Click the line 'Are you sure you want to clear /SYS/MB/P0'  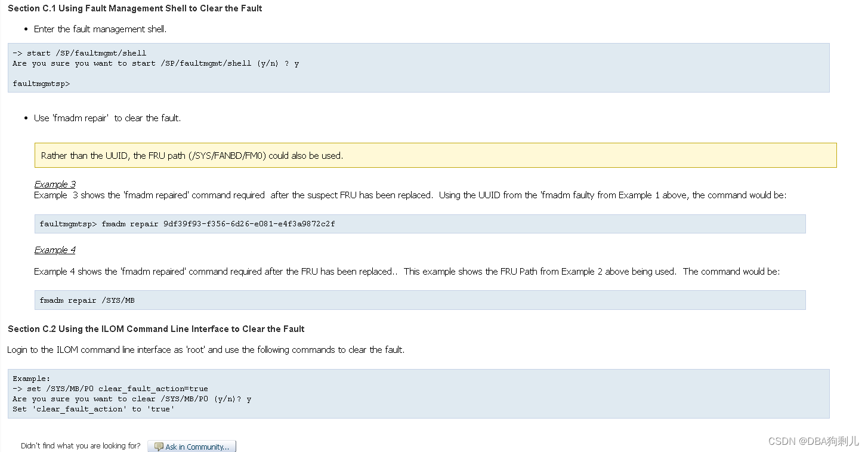132,399
